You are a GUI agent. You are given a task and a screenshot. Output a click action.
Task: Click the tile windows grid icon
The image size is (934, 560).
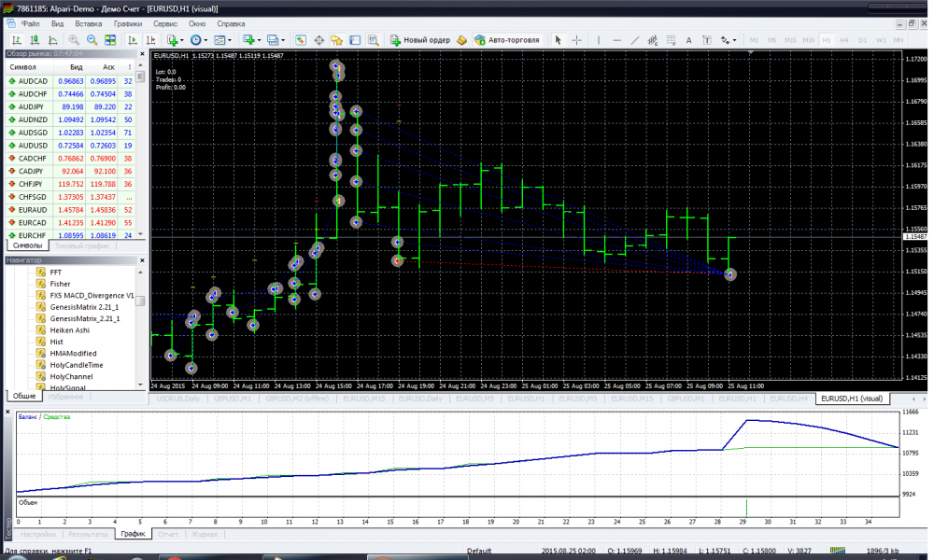[110, 40]
